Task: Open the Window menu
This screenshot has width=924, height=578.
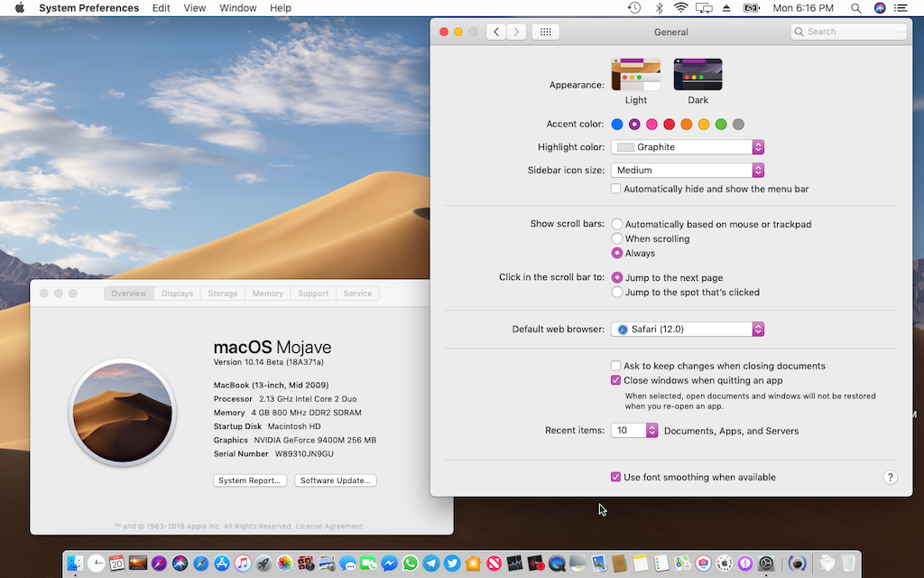Action: 238,7
